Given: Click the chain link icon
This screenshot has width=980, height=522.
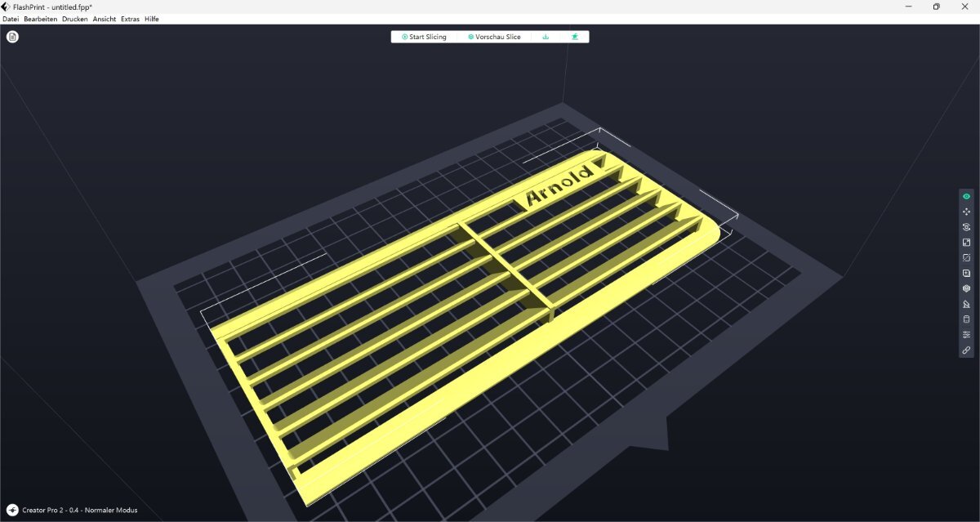Looking at the screenshot, I should 966,350.
